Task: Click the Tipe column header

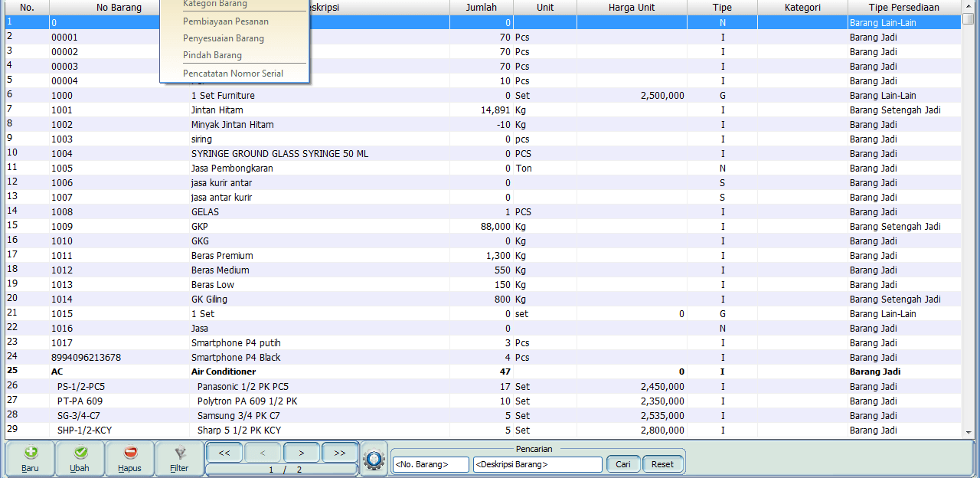Action: (722, 8)
